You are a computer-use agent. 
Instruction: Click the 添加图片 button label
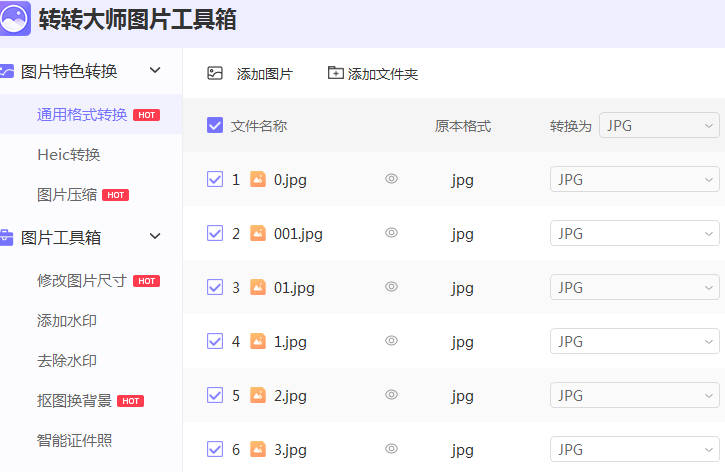[x=264, y=74]
